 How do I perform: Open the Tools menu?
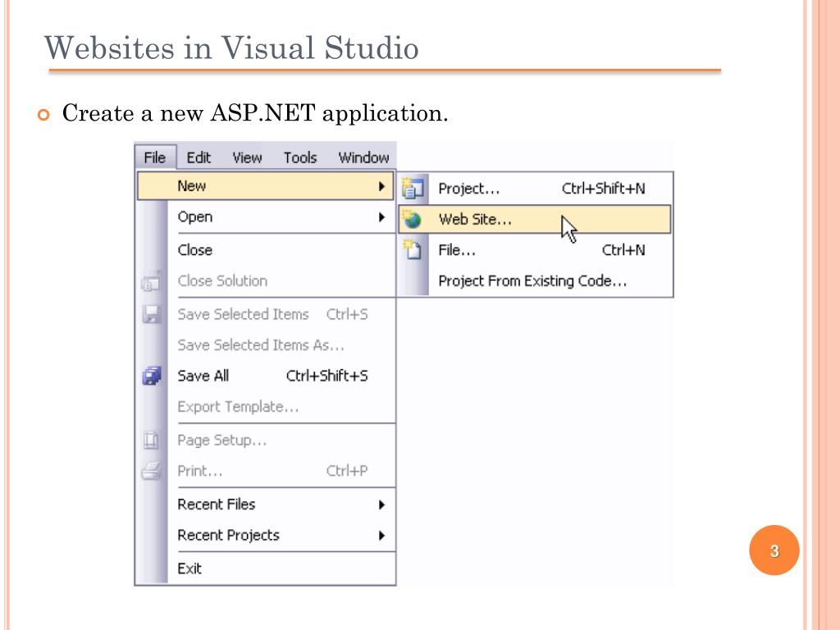tap(300, 157)
